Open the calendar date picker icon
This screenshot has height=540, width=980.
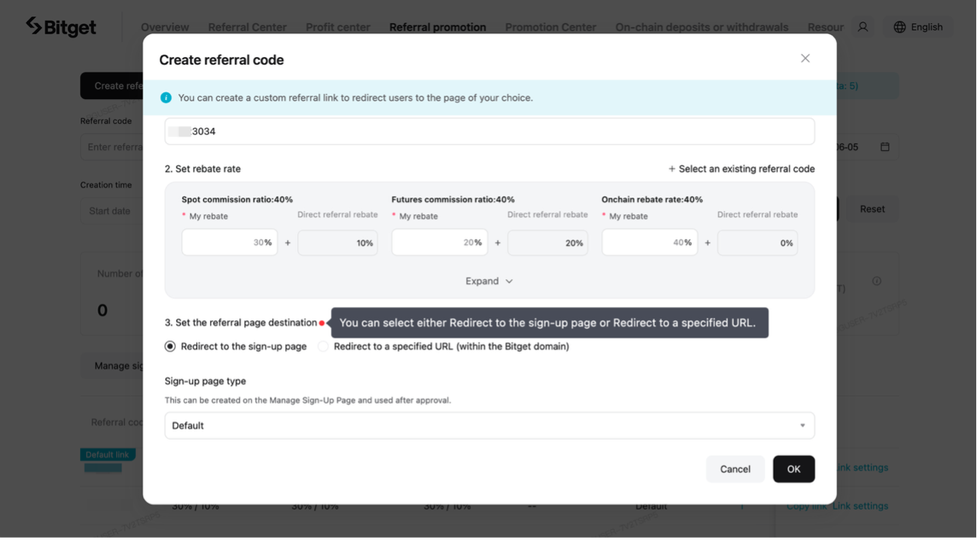click(x=886, y=146)
